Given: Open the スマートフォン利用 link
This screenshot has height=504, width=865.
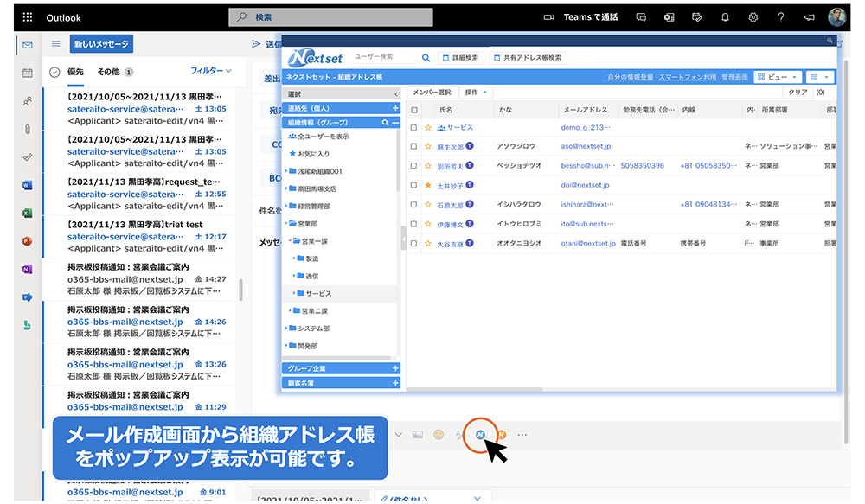Looking at the screenshot, I should point(688,77).
